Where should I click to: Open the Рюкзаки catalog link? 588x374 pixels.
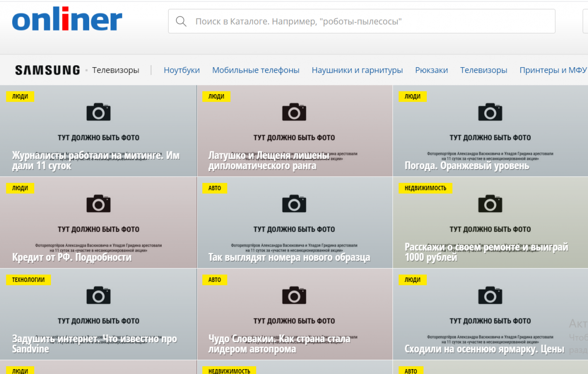(431, 70)
